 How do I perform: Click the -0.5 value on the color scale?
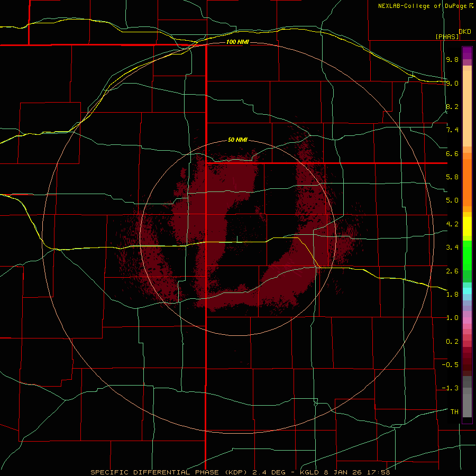[450, 365]
